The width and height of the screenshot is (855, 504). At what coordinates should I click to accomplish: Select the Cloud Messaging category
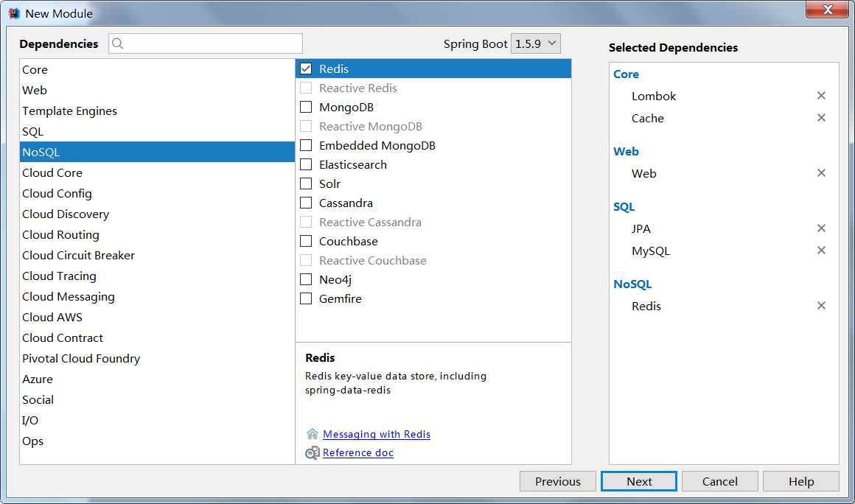click(x=157, y=297)
